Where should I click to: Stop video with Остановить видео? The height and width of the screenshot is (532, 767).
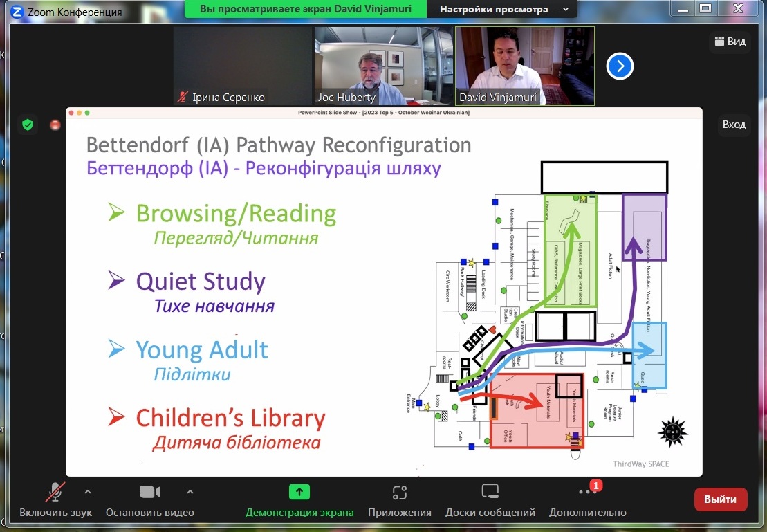149,493
